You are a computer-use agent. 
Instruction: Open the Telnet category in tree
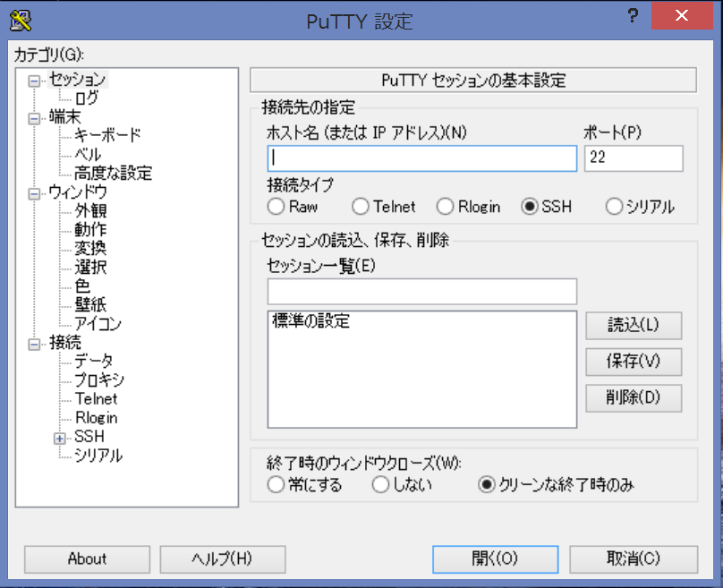pyautogui.click(x=97, y=399)
